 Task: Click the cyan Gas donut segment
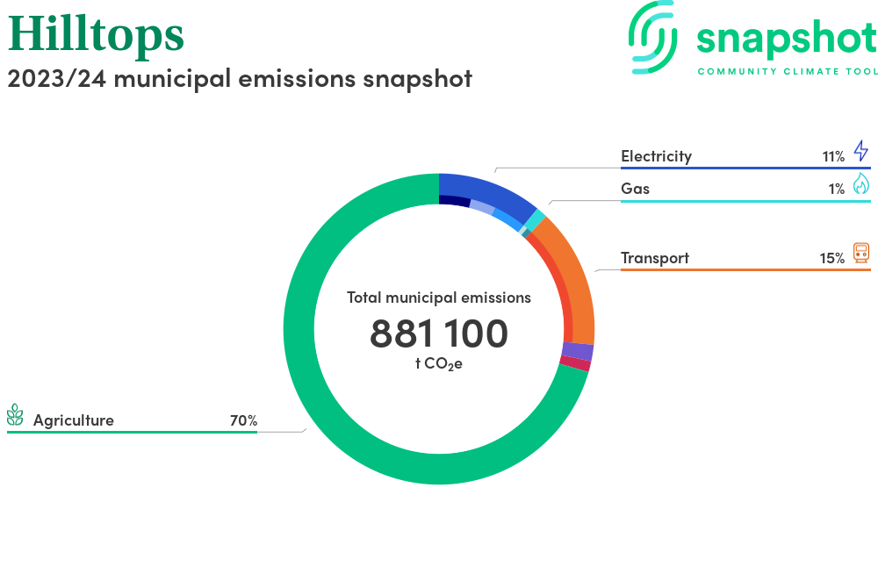click(536, 219)
